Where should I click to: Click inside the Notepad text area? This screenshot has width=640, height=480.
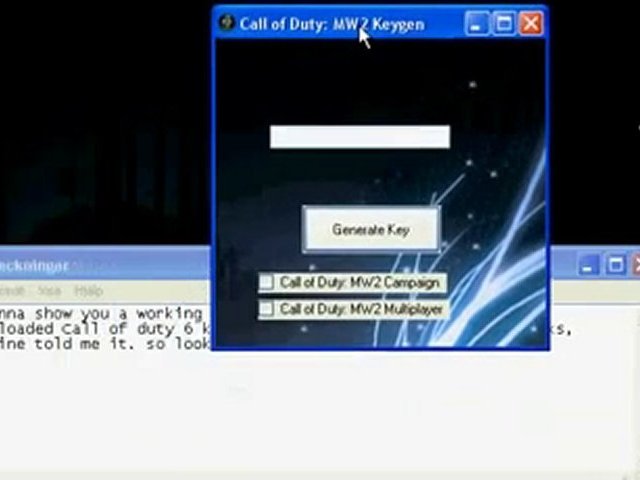tap(300, 410)
